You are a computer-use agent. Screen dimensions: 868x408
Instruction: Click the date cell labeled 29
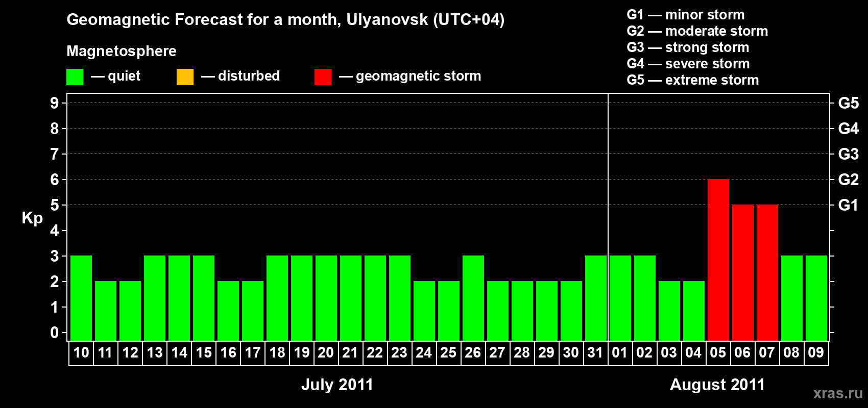[x=547, y=353]
